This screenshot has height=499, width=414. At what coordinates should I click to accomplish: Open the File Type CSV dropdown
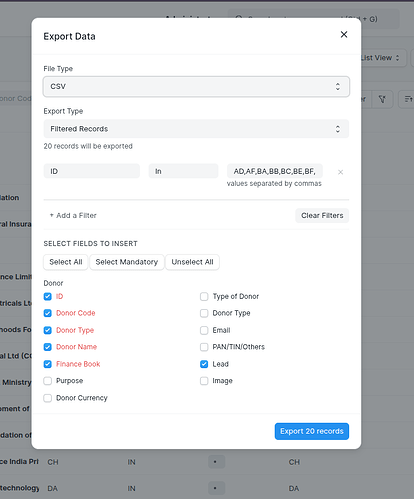[196, 87]
